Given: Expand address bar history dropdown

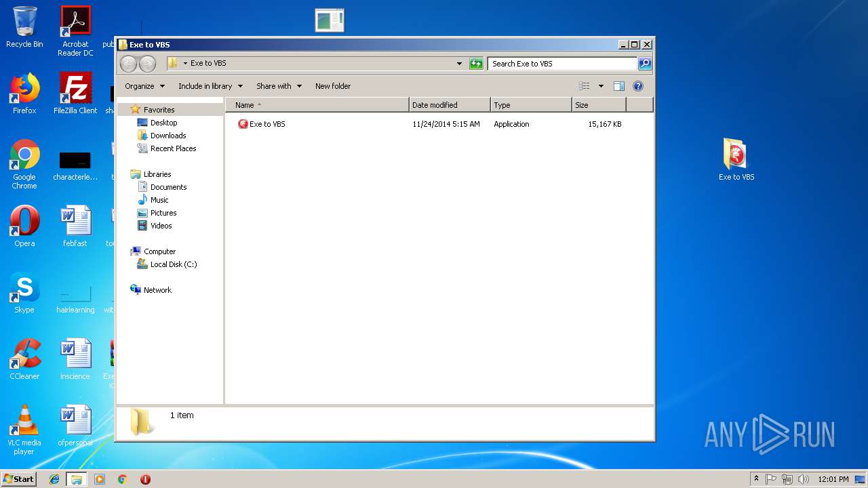Looking at the screenshot, I should click(460, 64).
